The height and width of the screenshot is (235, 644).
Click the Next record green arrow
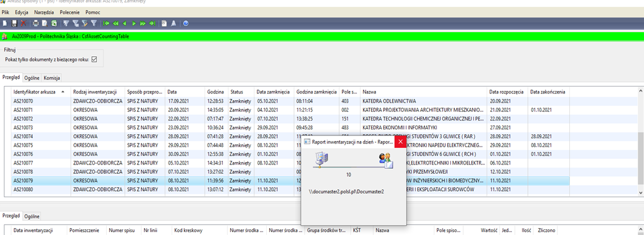134,23
